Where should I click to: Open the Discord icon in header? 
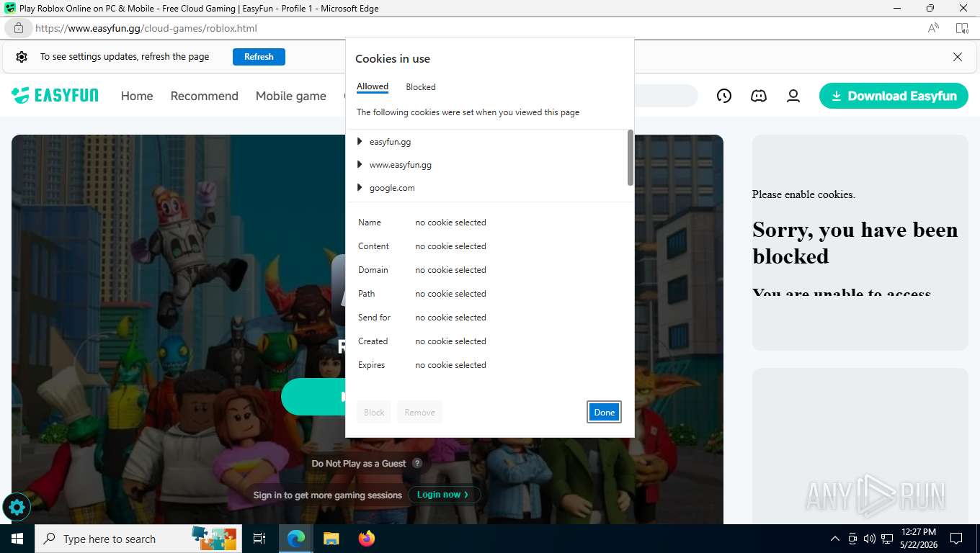point(759,96)
